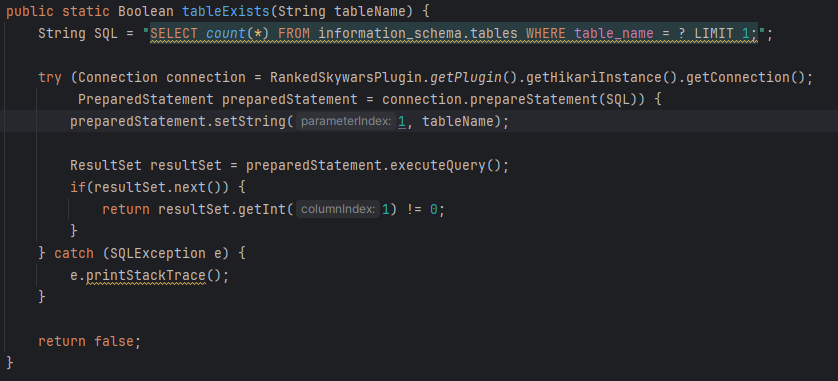Click the columnIndex inlay hint
This screenshot has width=838, height=381.
click(338, 209)
